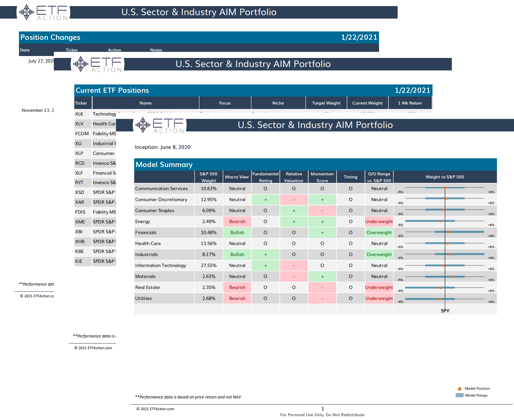Image resolution: width=514 pixels, height=420 pixels.
Task: Click the SPY label below the chart
Action: click(x=445, y=311)
